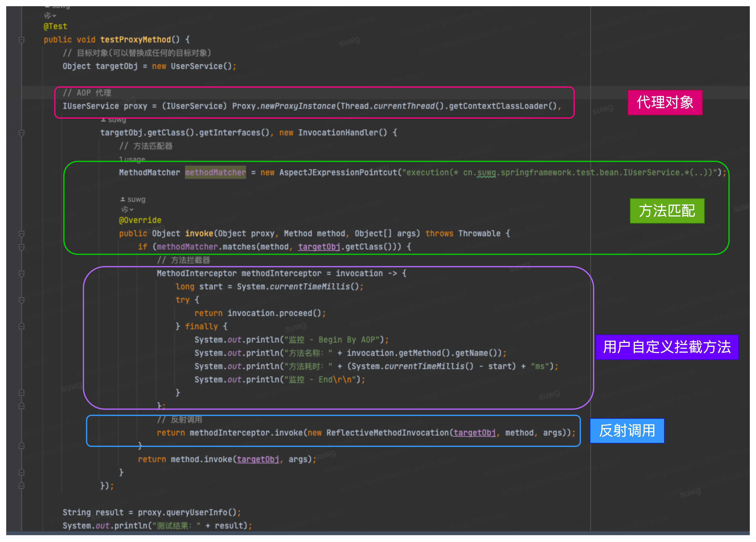Collapse fold marker on if methodMatcher.matches line

[22, 247]
